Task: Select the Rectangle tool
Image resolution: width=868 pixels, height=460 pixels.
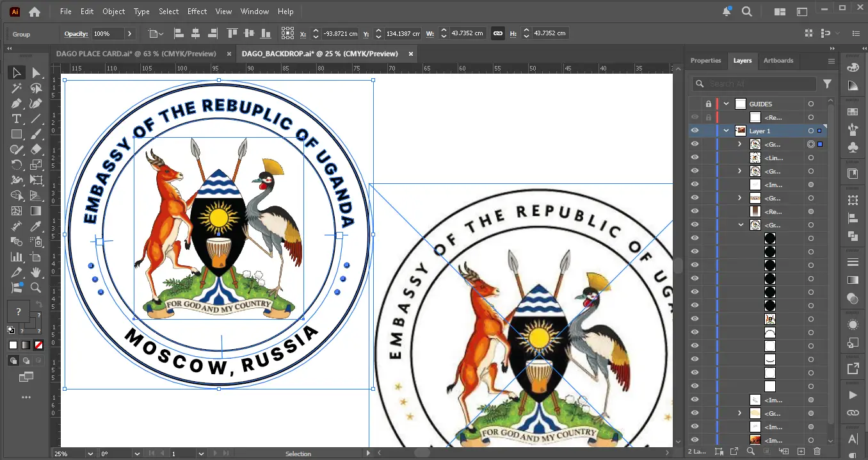Action: [17, 135]
